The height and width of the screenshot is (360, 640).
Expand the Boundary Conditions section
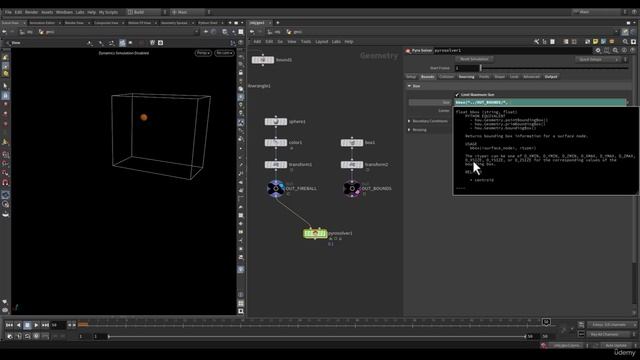(x=409, y=121)
